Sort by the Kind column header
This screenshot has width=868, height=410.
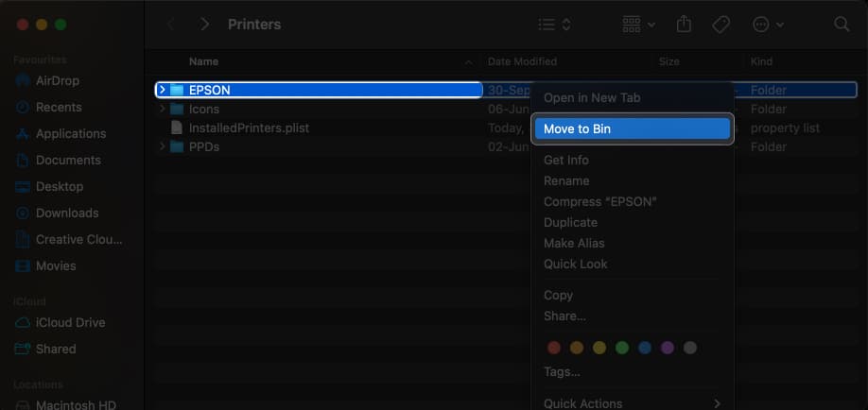pos(761,61)
